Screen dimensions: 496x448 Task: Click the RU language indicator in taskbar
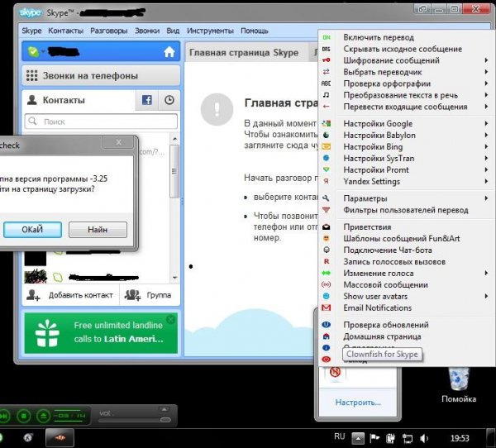click(x=340, y=436)
